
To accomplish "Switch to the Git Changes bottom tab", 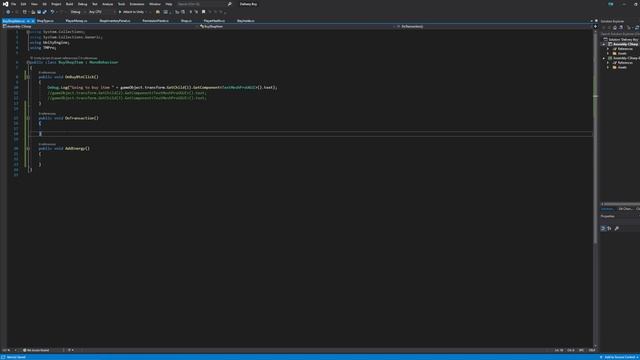I will 625,209.
